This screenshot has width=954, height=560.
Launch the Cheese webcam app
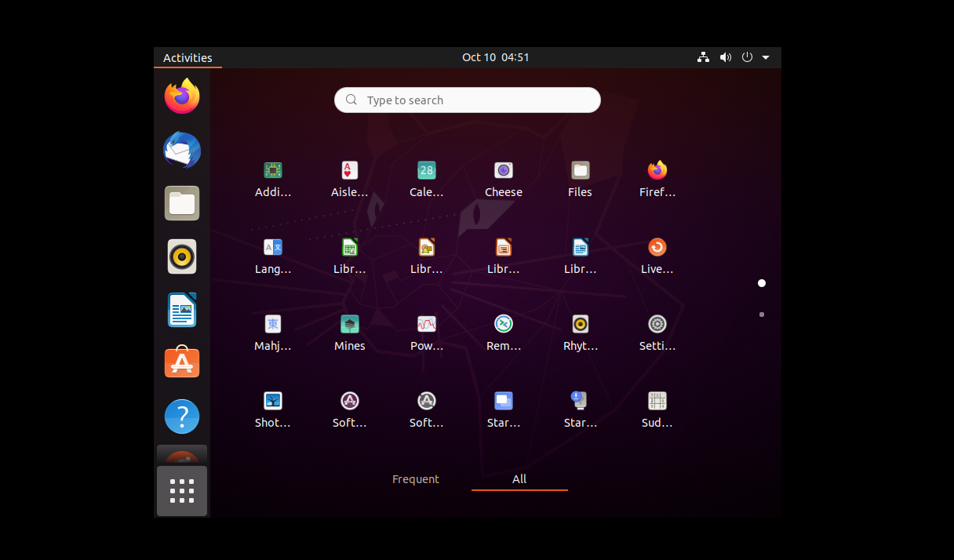(504, 179)
